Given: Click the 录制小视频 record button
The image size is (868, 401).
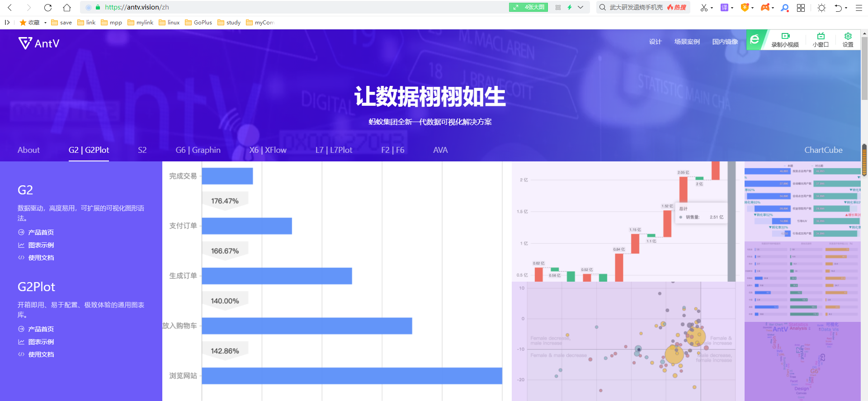Looking at the screenshot, I should click(x=785, y=40).
